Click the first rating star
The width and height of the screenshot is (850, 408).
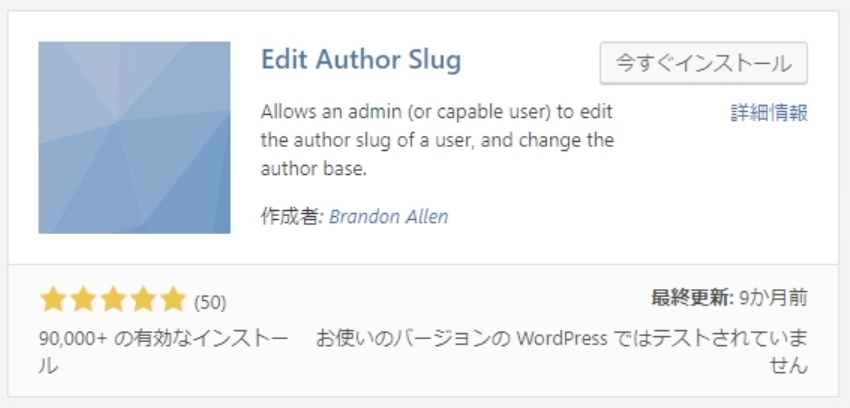pyautogui.click(x=53, y=300)
